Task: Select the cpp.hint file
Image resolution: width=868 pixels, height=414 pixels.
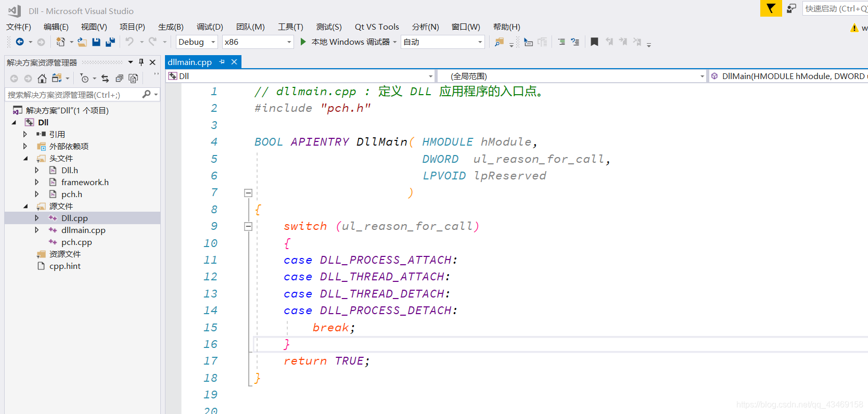Action: tap(65, 266)
